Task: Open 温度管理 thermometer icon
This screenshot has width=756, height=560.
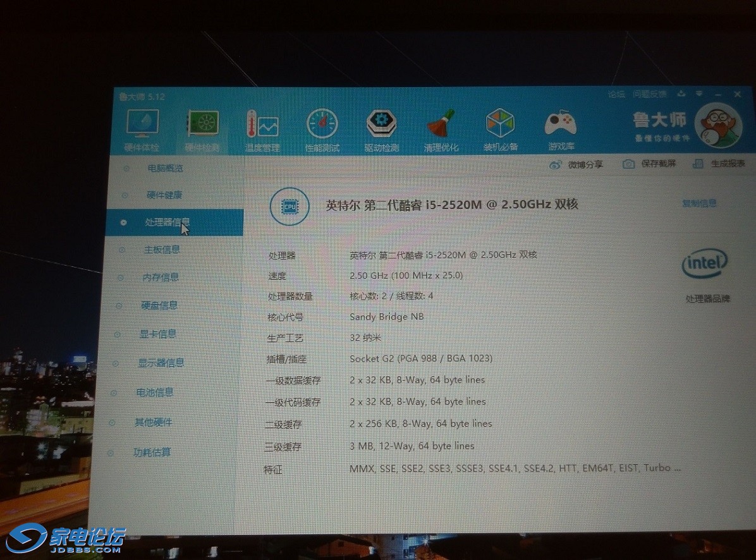Action: 262,125
